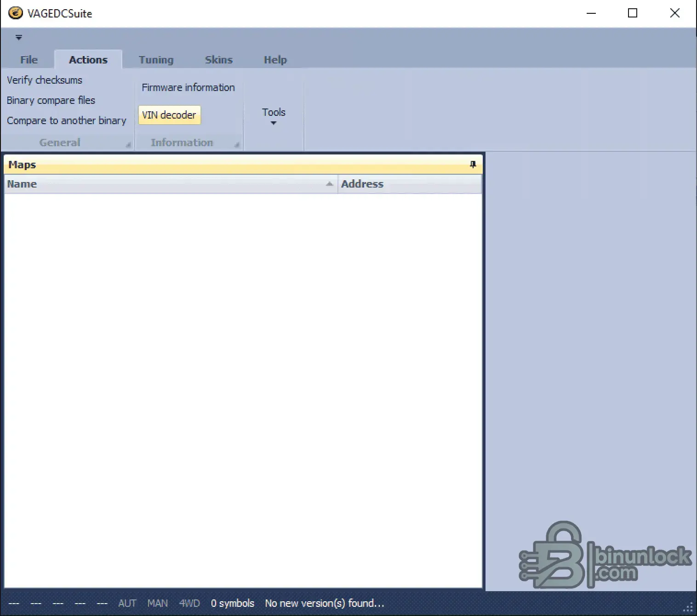This screenshot has height=616, width=697.
Task: Maximize the VAGEDCSuite window
Action: 633,13
